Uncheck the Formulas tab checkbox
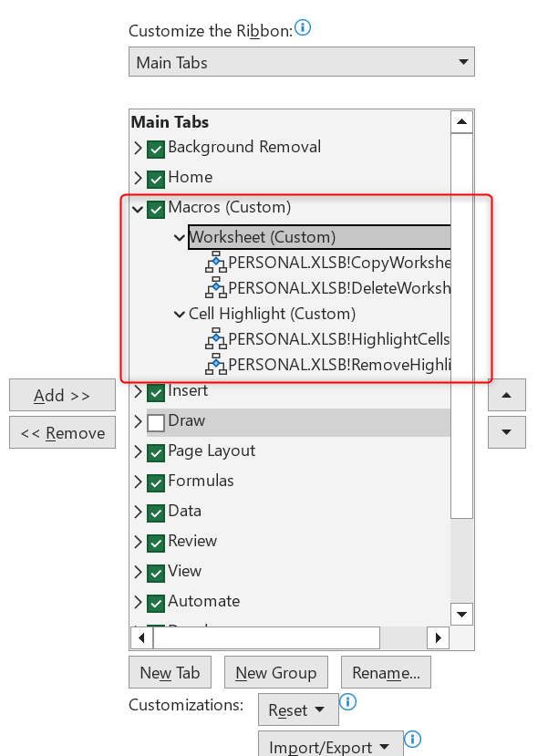Viewport: 548px width, 756px height. click(x=156, y=482)
